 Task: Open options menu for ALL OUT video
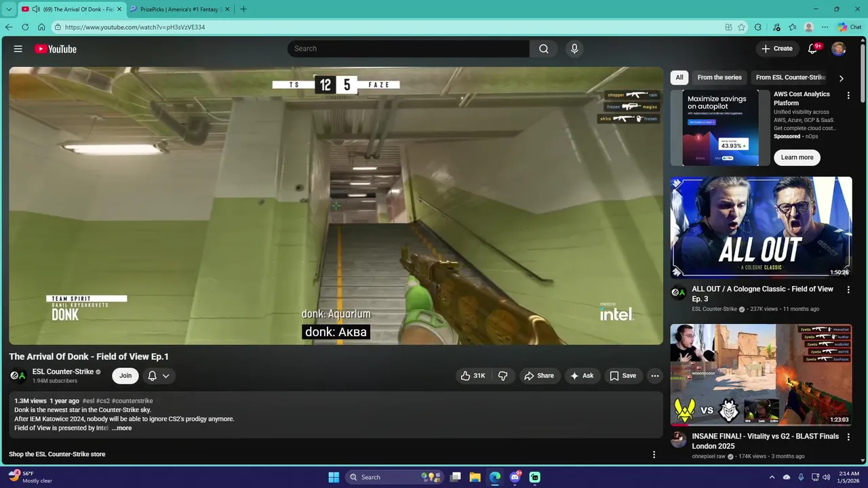point(848,290)
